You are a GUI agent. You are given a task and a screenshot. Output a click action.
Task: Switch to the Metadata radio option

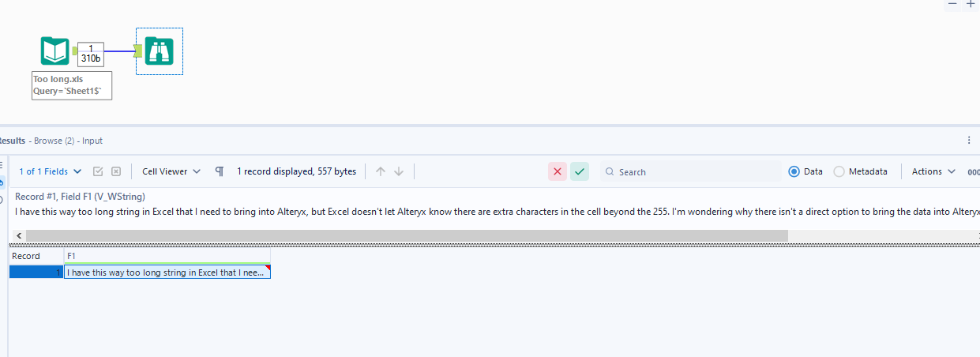(x=839, y=171)
